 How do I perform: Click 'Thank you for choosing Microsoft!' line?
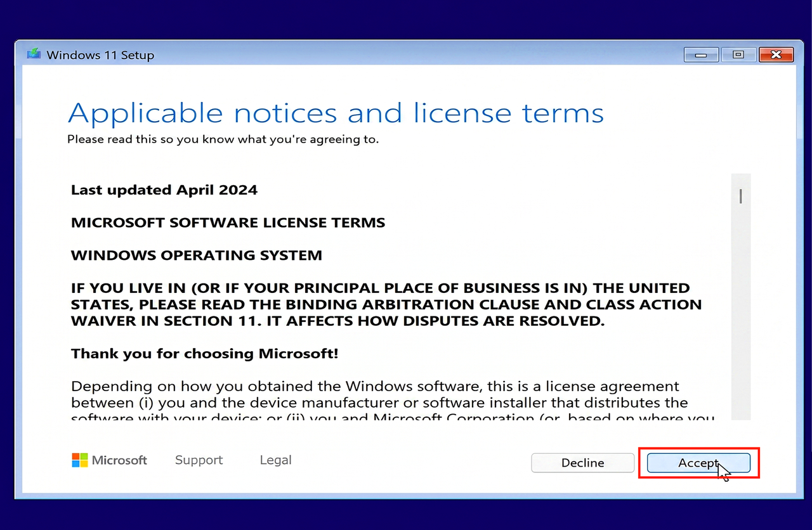pos(205,354)
